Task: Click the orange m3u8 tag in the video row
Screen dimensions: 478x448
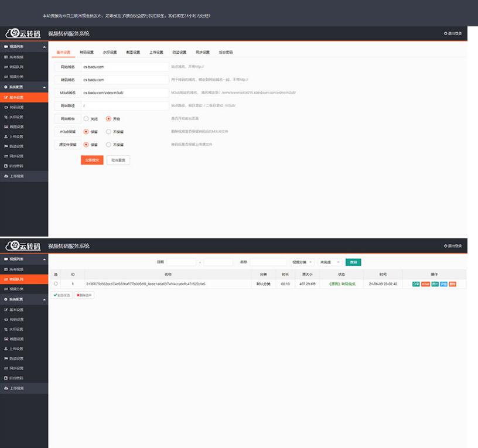Action: click(x=425, y=284)
